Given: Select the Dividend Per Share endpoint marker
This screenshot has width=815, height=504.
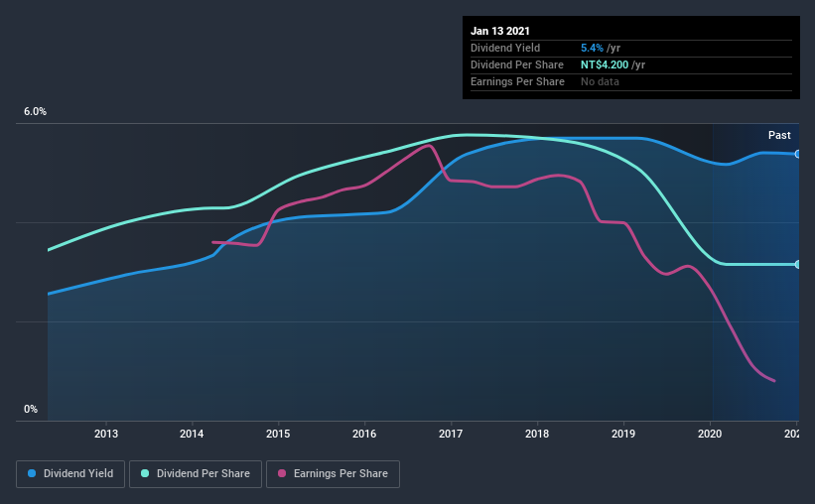Looking at the screenshot, I should tap(798, 265).
